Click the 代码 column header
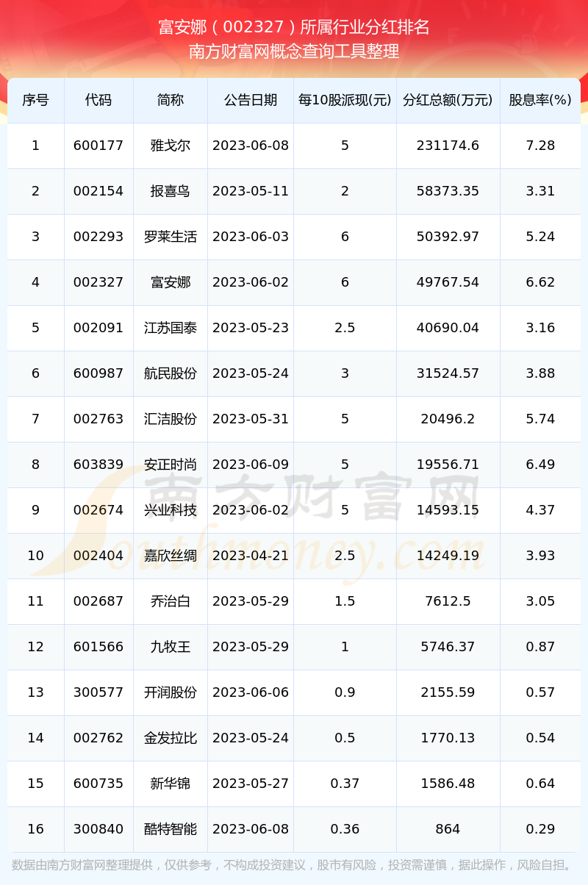The image size is (588, 885). tap(98, 100)
